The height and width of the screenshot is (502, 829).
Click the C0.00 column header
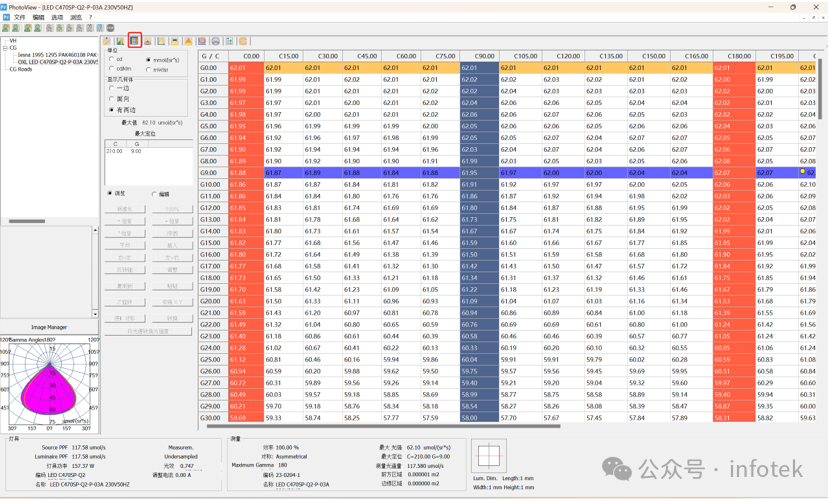[x=246, y=56]
